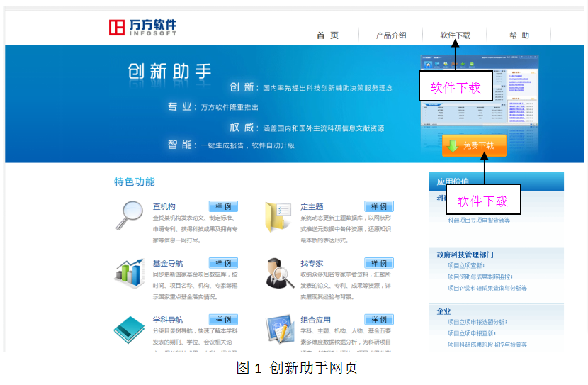Click the 项目立项申报选题分析 entry
Screen dimensions: 588x385
[477, 323]
